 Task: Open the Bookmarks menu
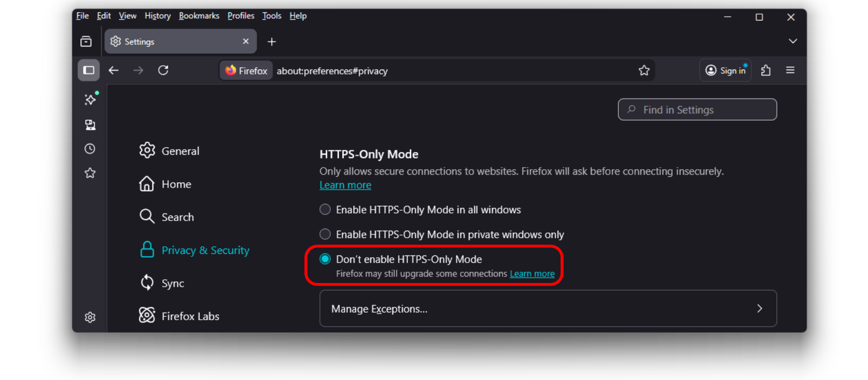click(199, 16)
